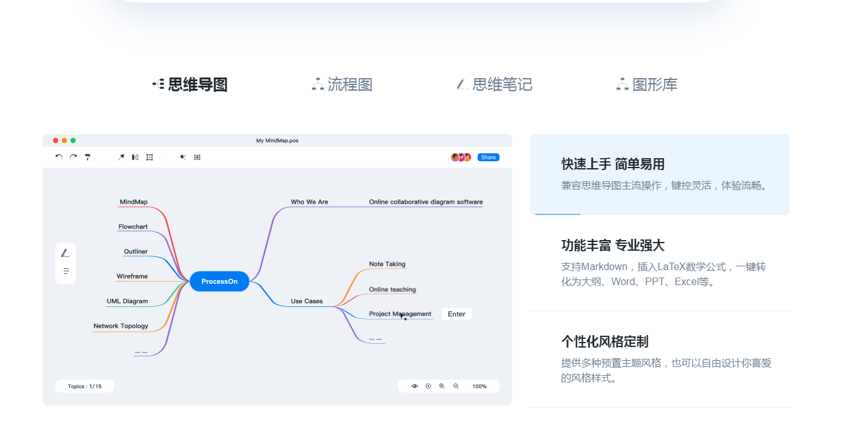Click the My MindMap.pos window title
This screenshot has width=868, height=427.
[277, 141]
